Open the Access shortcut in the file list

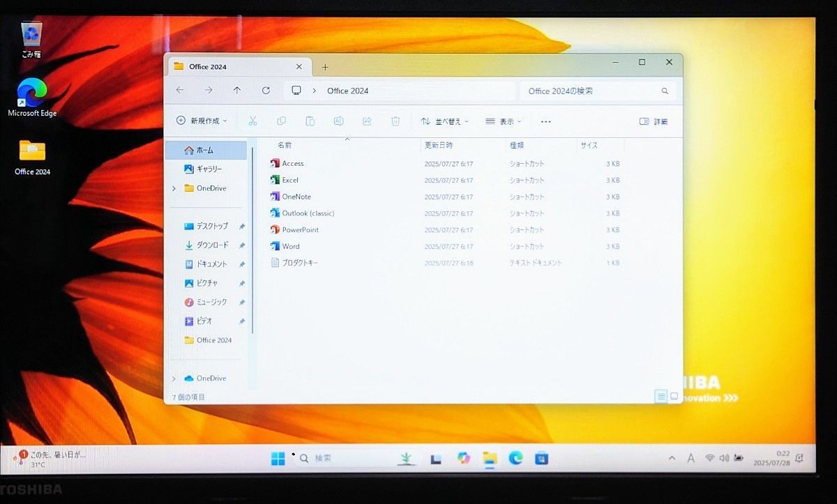(287, 164)
